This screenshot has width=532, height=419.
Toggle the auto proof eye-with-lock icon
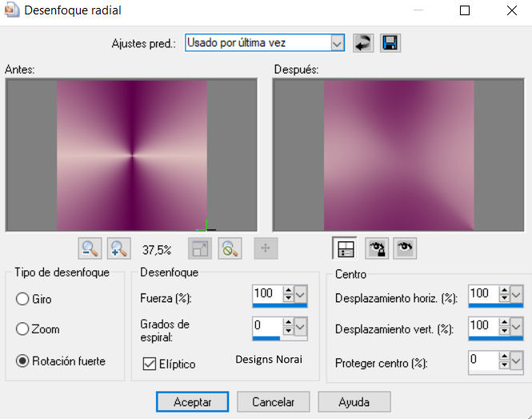(377, 249)
